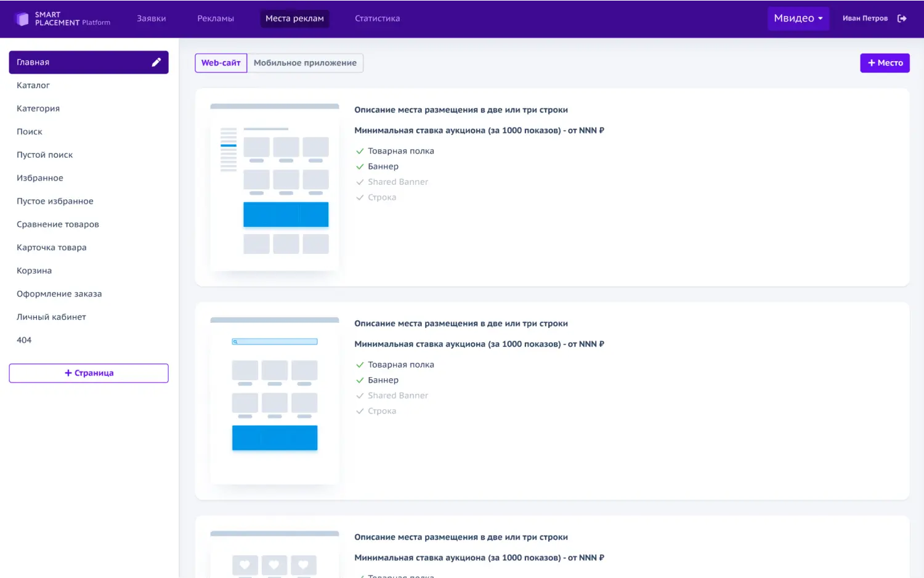Switch to the Мобильное приложение tab
This screenshot has width=924, height=578.
click(305, 63)
